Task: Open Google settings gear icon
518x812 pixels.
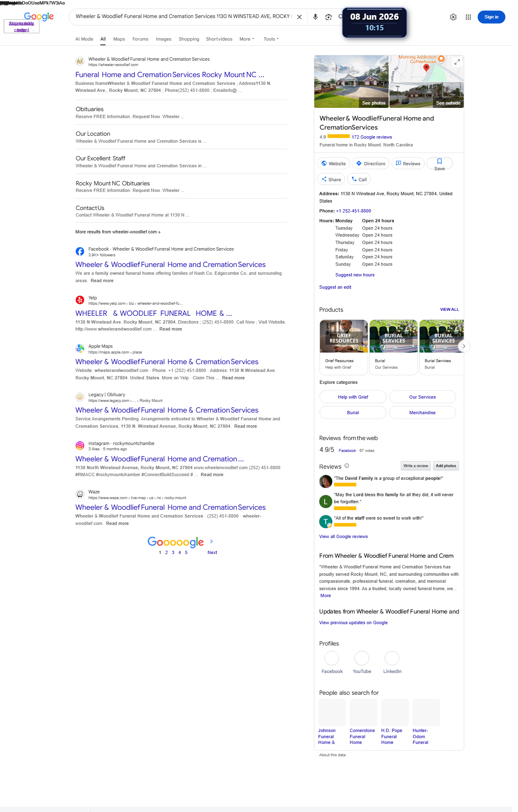Action: [453, 17]
